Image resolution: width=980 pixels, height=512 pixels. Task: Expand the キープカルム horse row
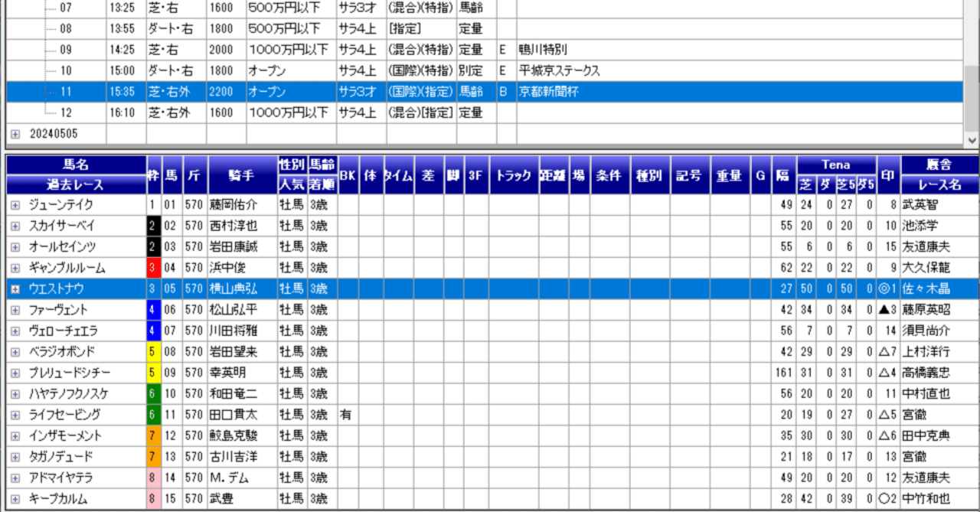click(x=15, y=498)
